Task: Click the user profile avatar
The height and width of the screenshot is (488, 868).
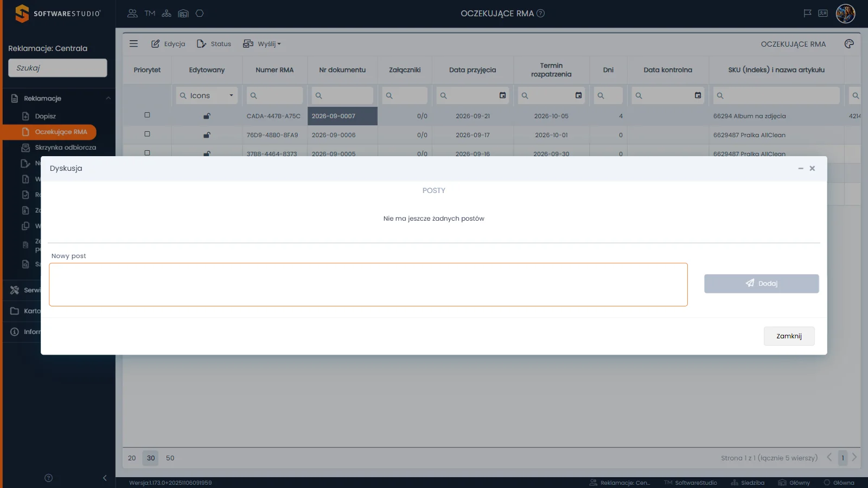Action: tap(845, 14)
